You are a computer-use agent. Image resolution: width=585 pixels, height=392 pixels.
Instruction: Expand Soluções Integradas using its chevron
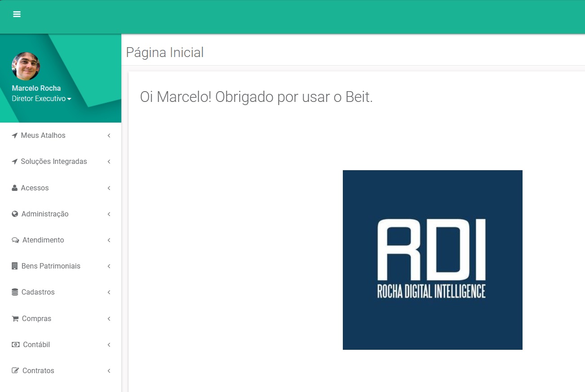109,162
